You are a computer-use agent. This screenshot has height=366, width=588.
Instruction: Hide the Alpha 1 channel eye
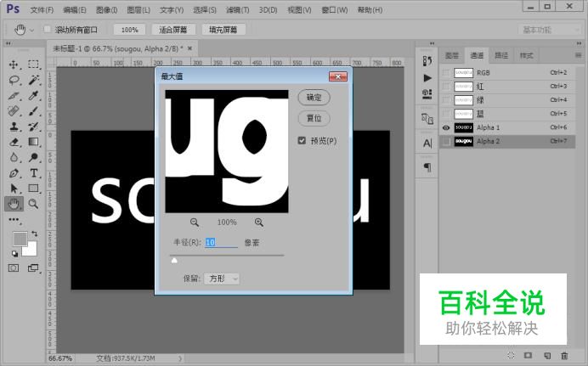click(x=446, y=127)
